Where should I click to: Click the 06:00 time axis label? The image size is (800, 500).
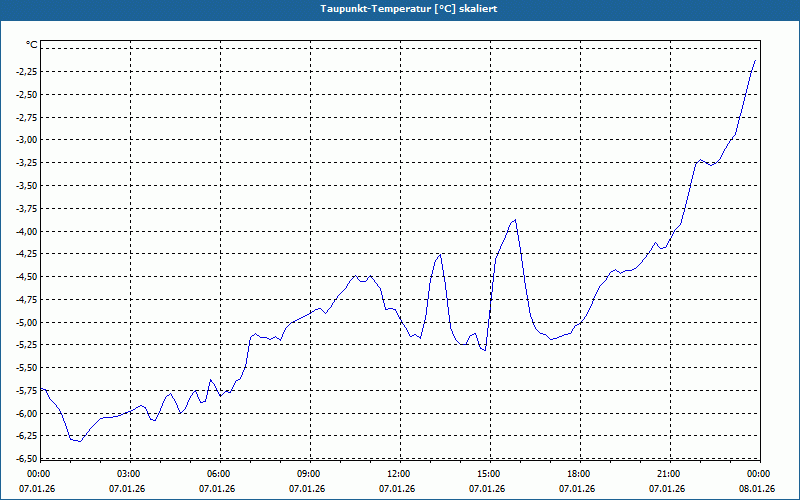[220, 474]
